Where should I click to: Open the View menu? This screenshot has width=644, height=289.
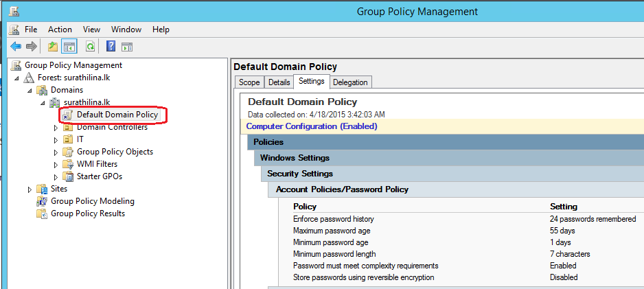click(91, 30)
